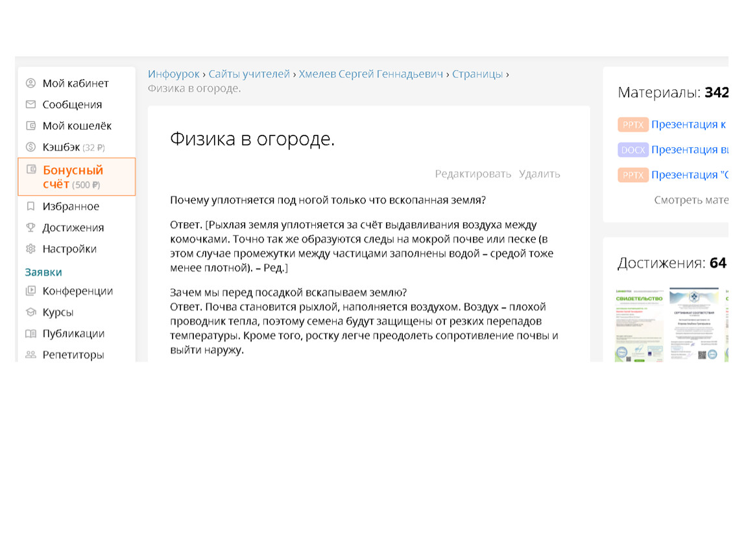The width and height of the screenshot is (746, 560).
Task: Open Кэшбэк menu item
Action: (x=74, y=147)
